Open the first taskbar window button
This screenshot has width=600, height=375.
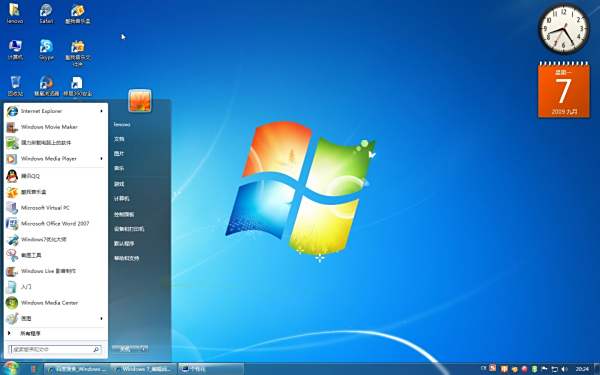click(x=78, y=369)
